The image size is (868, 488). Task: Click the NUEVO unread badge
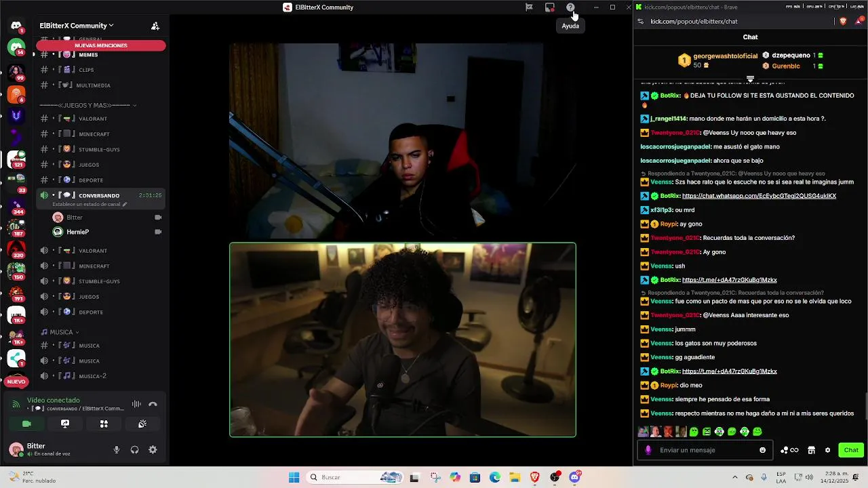(16, 382)
